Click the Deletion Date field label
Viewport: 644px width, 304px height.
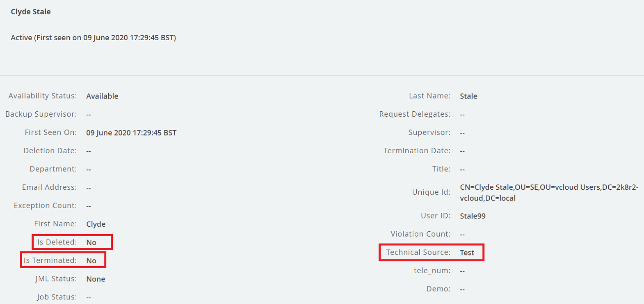tap(50, 151)
